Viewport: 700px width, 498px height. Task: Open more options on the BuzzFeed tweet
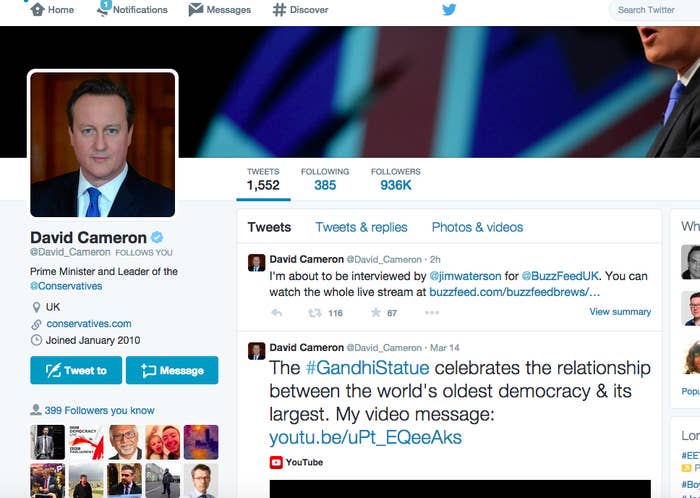click(x=432, y=313)
